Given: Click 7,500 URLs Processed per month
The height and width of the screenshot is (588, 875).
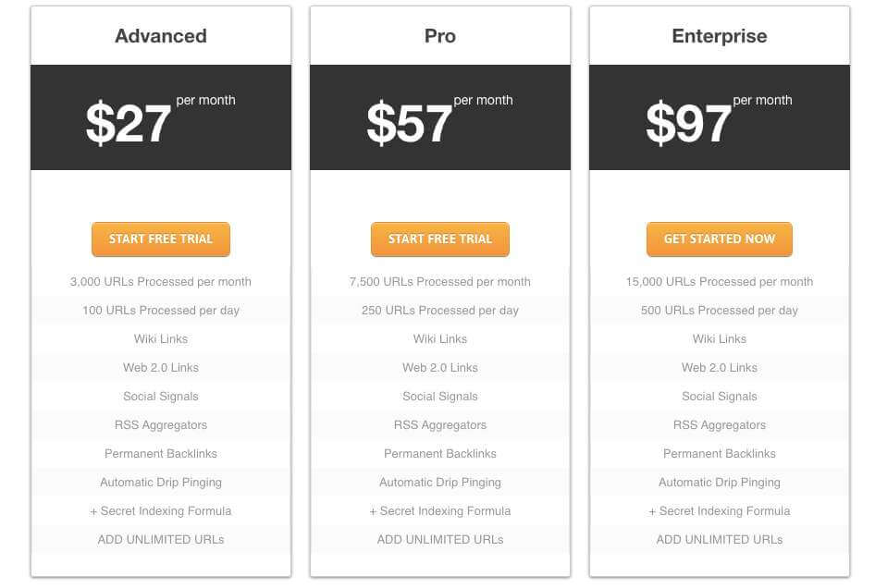Looking at the screenshot, I should coord(440,282).
